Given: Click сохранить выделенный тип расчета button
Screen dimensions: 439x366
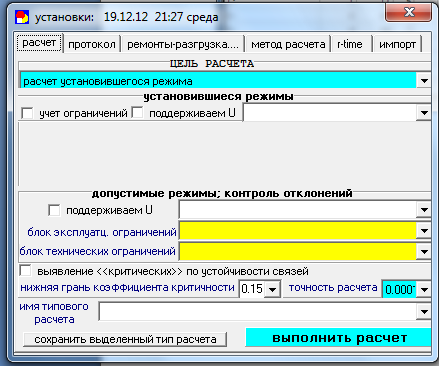Looking at the screenshot, I should point(125,340).
